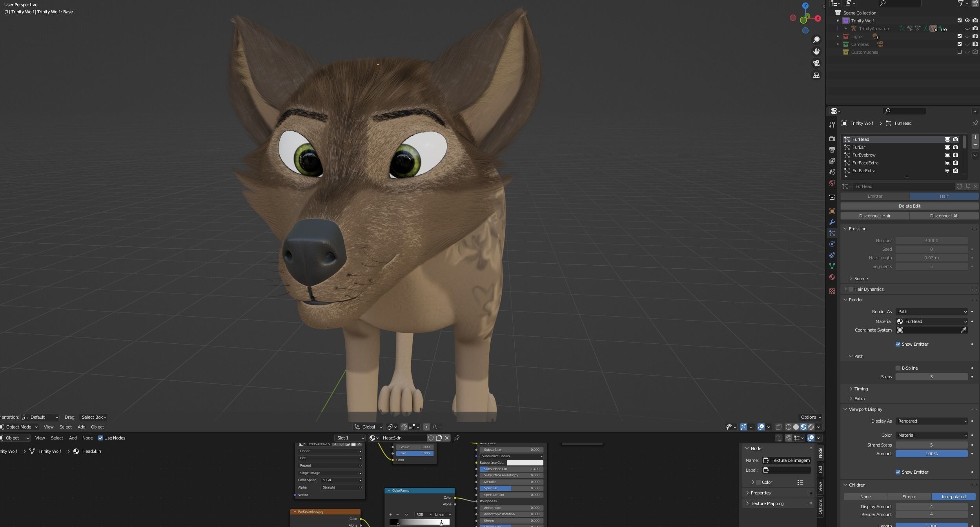This screenshot has width=980, height=527.
Task: Uncheck the Trinity Wolf collection exclude checkbox
Action: 960,21
